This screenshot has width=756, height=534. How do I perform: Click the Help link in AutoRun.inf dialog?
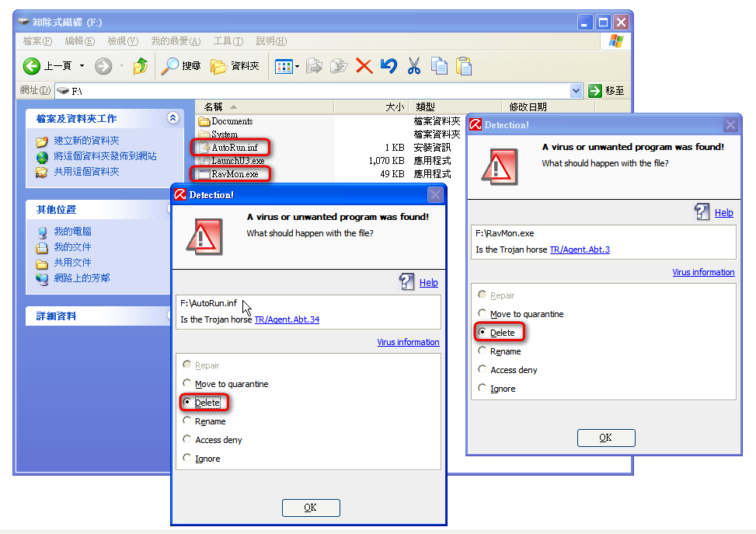coord(429,283)
